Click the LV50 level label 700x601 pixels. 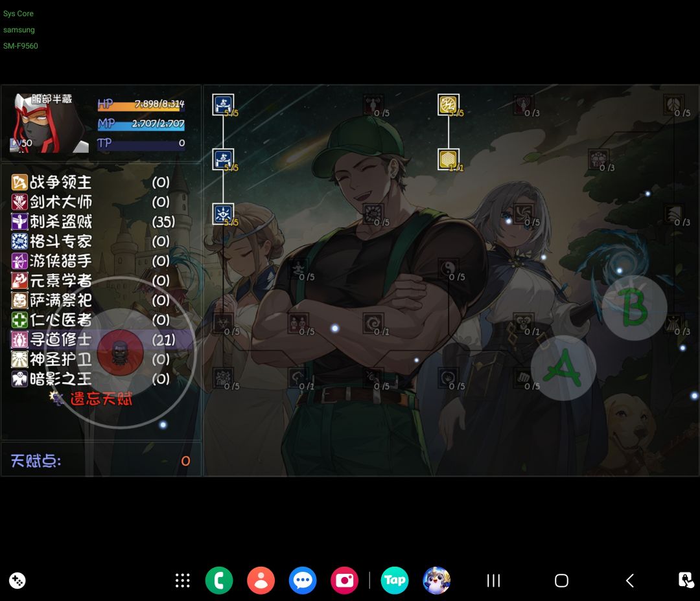[21, 143]
